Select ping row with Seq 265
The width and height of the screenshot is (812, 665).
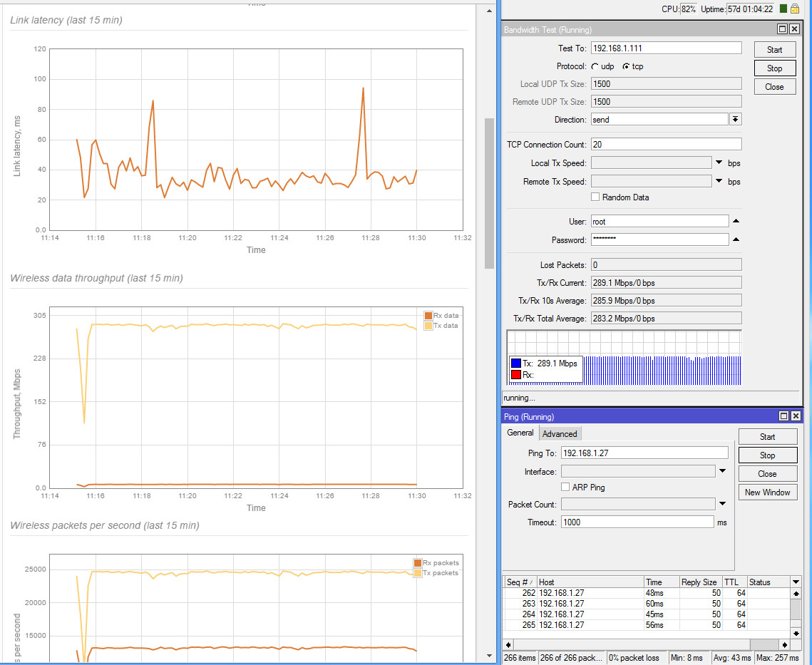click(647, 625)
